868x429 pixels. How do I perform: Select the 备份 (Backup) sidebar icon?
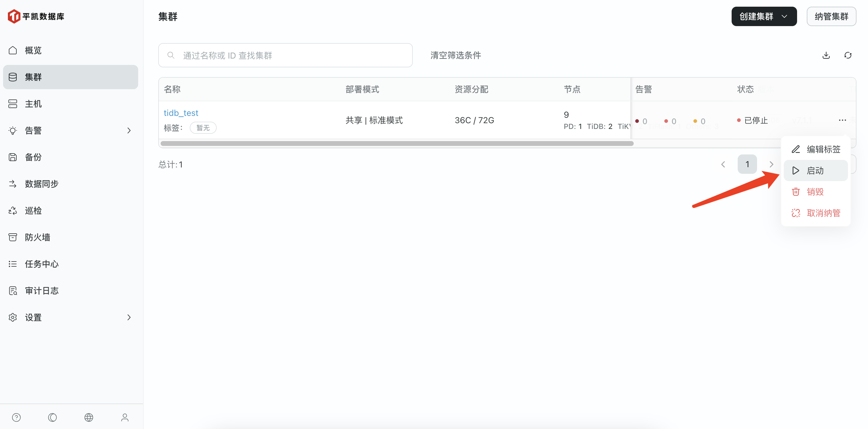pyautogui.click(x=12, y=157)
